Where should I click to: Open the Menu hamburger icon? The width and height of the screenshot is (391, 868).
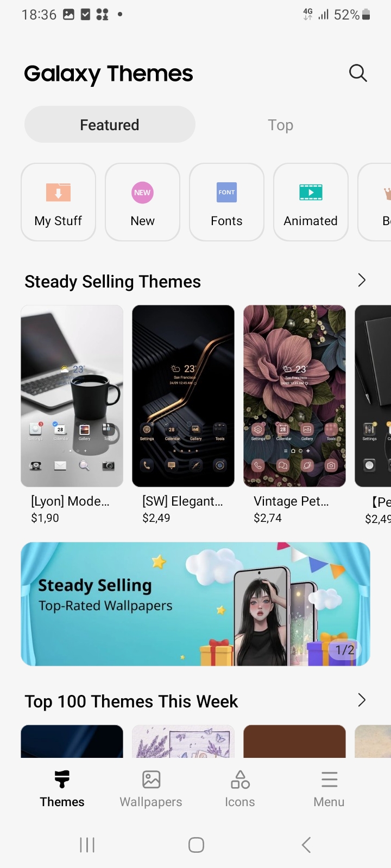point(329,779)
